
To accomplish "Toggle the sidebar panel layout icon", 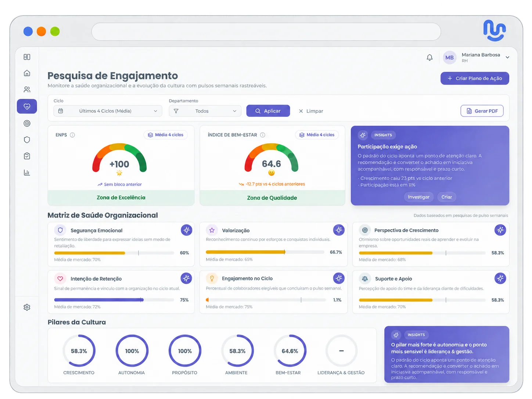I will [x=27, y=57].
